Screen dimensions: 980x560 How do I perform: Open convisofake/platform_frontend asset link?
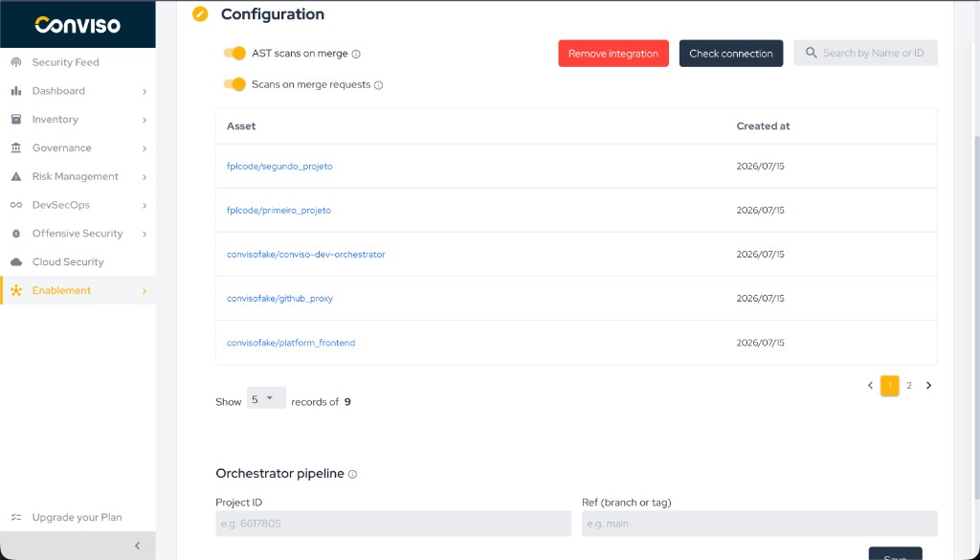(291, 343)
